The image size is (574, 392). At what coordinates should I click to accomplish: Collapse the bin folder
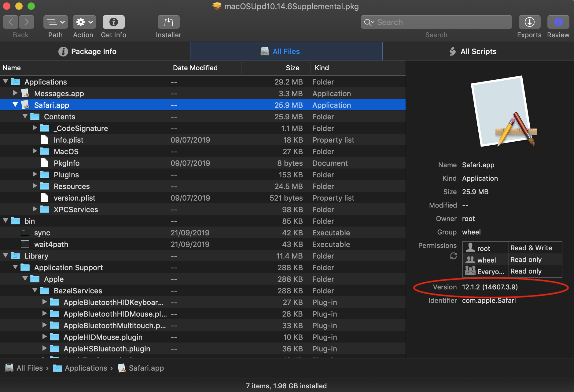tap(6, 221)
